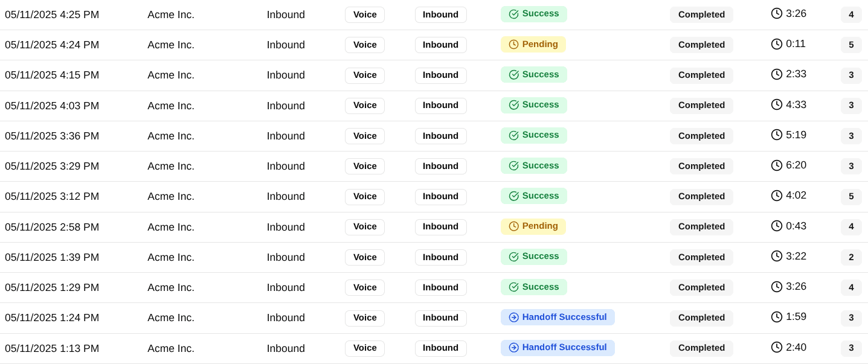Click the handoff arrow icon on the 1:13 PM row
868x364 pixels.
pyautogui.click(x=514, y=348)
